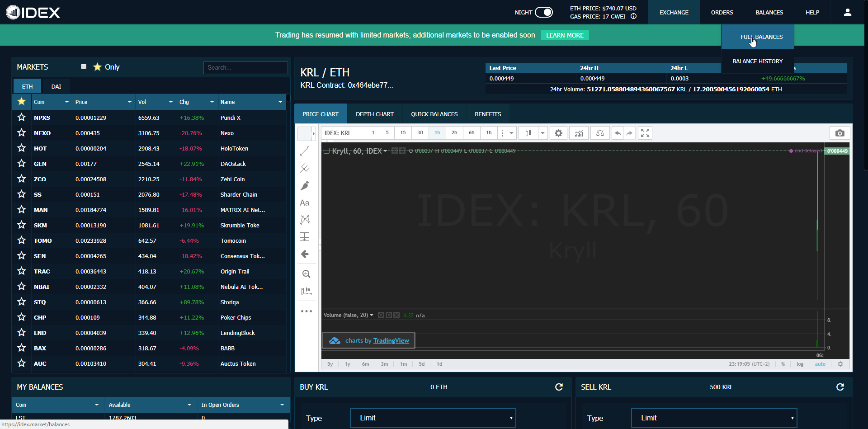Open the Price column dropdown arrow
This screenshot has width=868, height=429.
pyautogui.click(x=130, y=102)
